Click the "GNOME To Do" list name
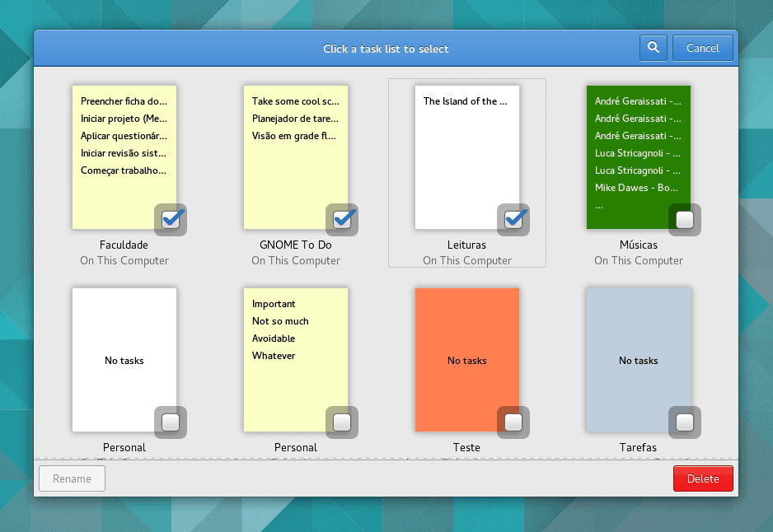Screen dimensions: 773x532 pyautogui.click(x=296, y=245)
